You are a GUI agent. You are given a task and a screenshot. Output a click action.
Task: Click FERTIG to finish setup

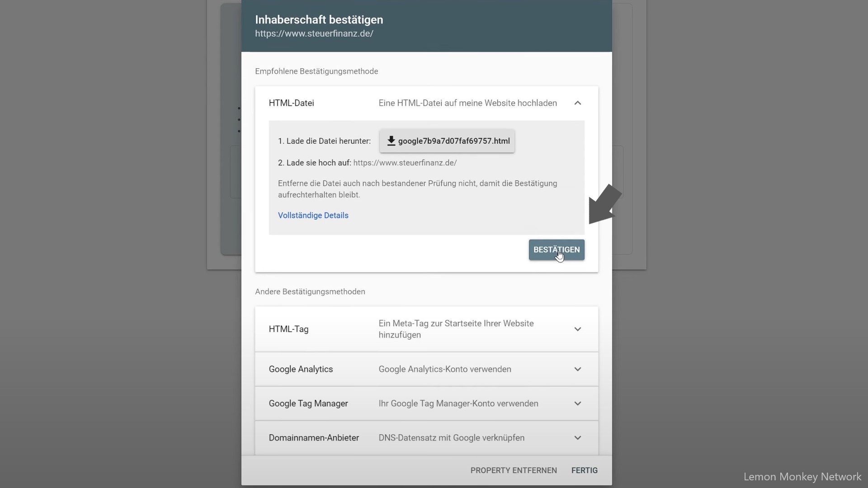pyautogui.click(x=584, y=470)
